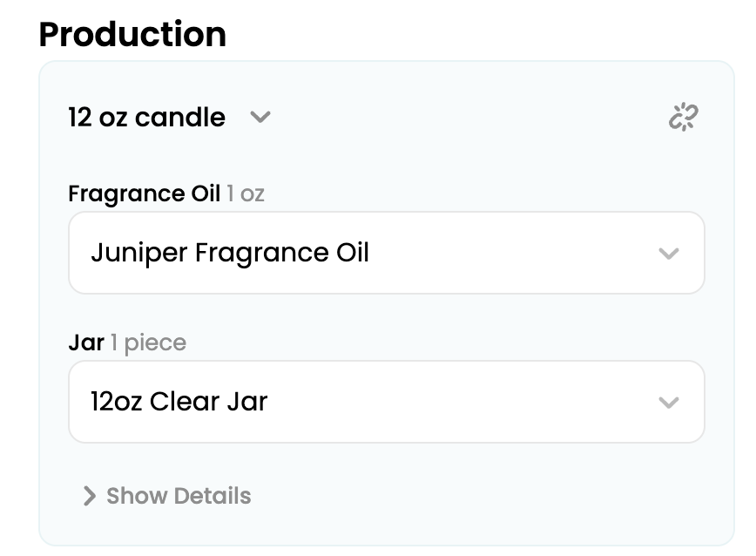The image size is (756, 556).
Task: Open the 12 oz candle product selector
Action: click(x=170, y=117)
